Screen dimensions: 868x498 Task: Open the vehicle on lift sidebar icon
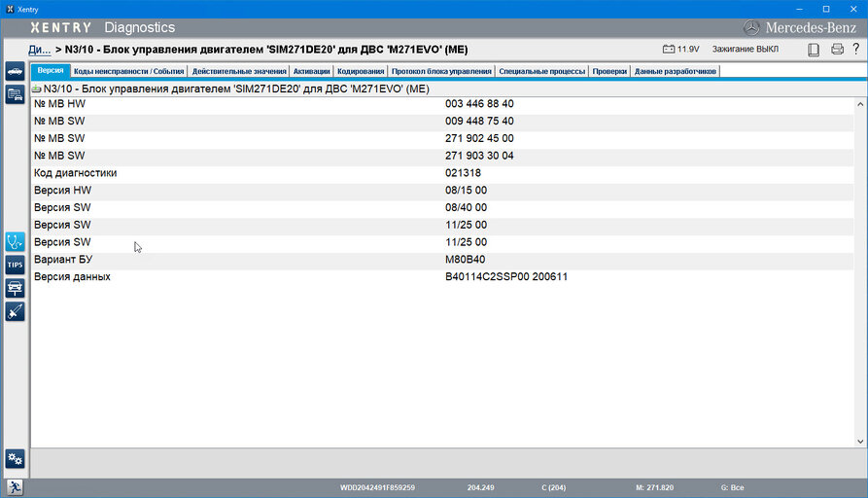tap(15, 288)
